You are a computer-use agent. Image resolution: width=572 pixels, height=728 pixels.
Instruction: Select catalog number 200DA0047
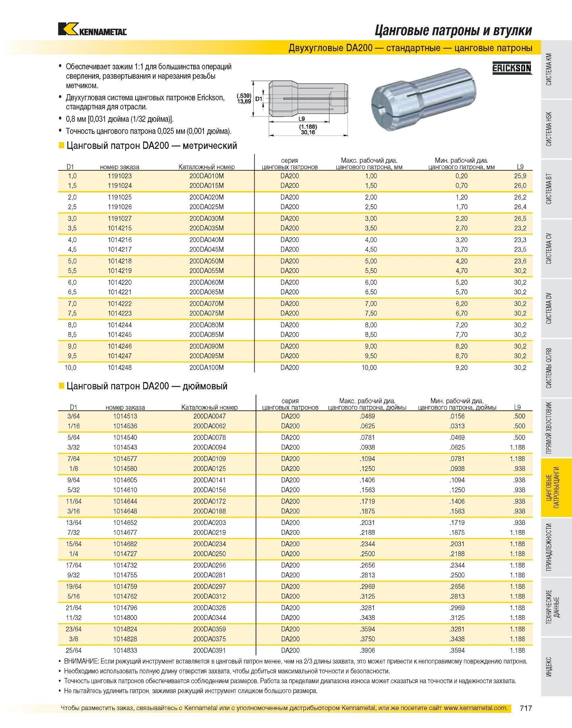click(209, 416)
